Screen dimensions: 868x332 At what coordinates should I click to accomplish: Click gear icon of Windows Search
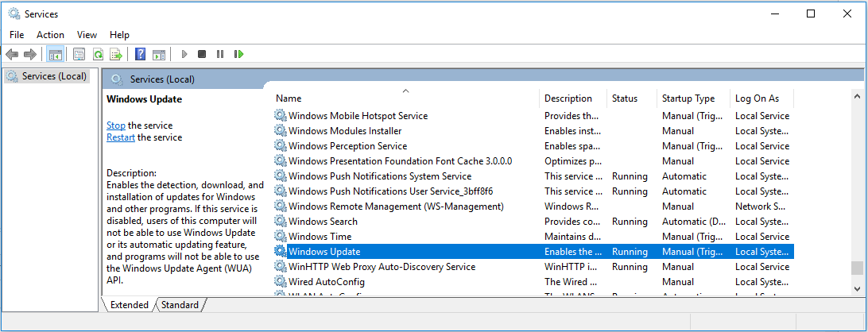point(281,222)
